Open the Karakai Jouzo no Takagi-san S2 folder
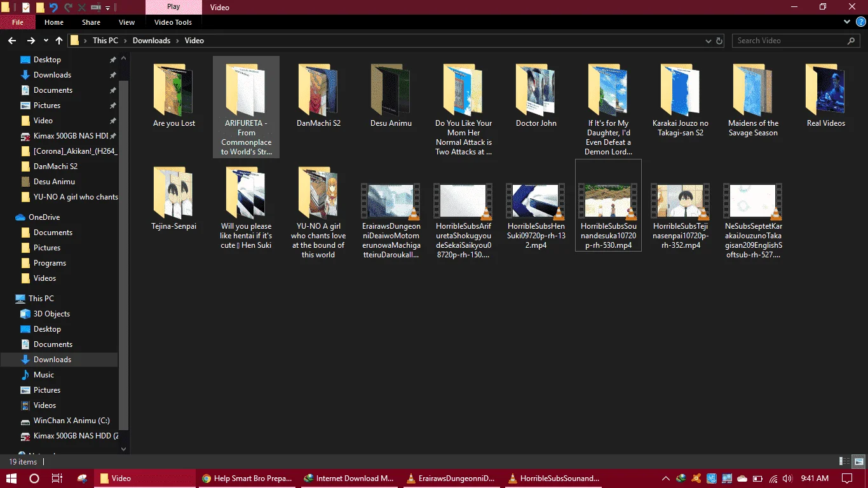 pyautogui.click(x=681, y=100)
